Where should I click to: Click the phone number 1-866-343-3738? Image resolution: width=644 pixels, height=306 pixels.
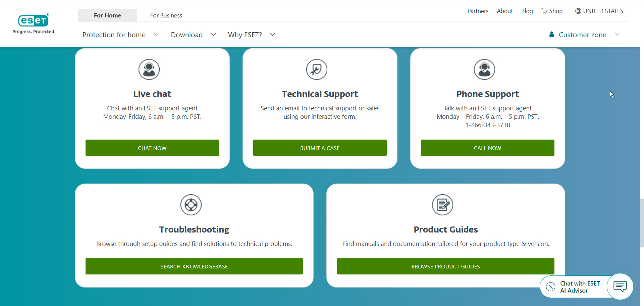coord(488,125)
